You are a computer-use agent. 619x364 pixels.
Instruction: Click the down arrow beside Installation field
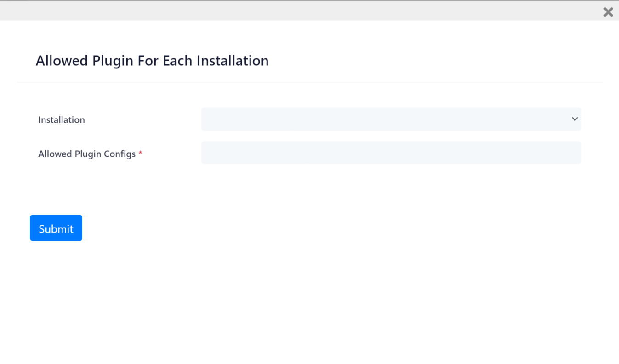[574, 119]
